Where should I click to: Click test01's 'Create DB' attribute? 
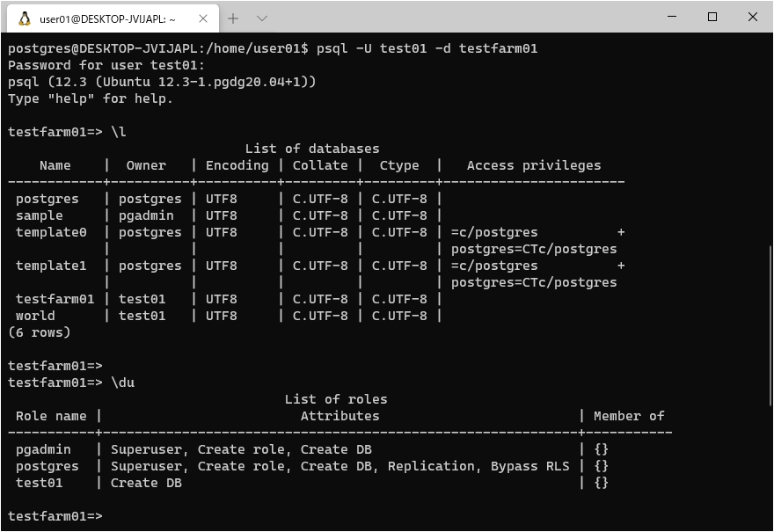click(x=146, y=483)
